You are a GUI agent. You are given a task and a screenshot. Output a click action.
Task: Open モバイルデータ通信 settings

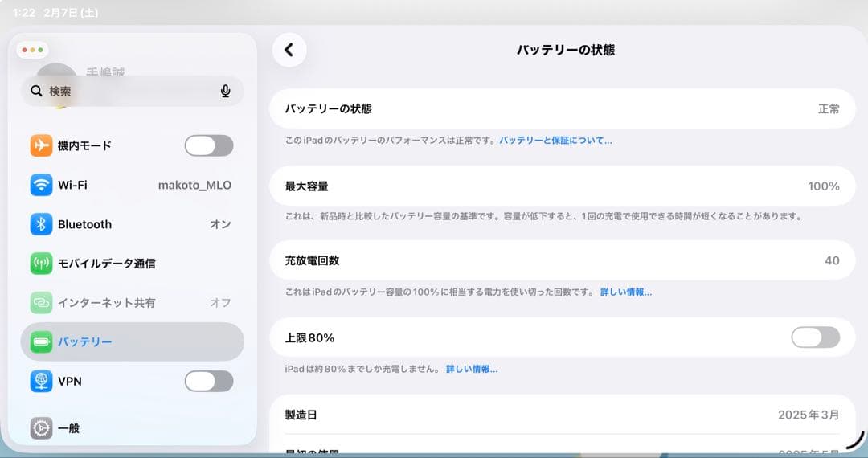tap(133, 264)
